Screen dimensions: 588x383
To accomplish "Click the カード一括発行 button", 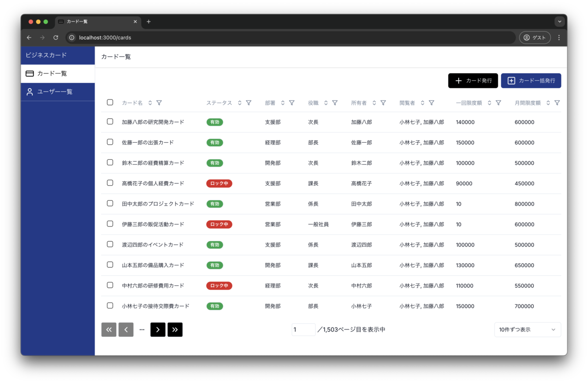I will (531, 80).
